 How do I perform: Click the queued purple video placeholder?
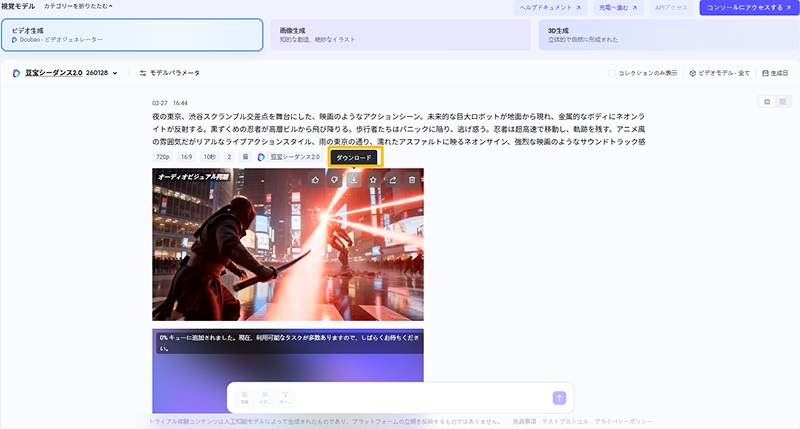click(x=288, y=371)
